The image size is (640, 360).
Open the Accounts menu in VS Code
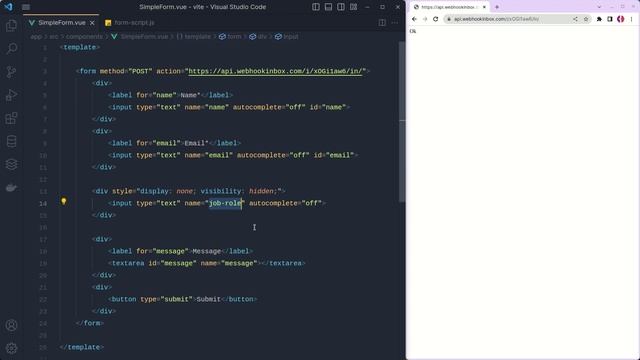[x=11, y=325]
